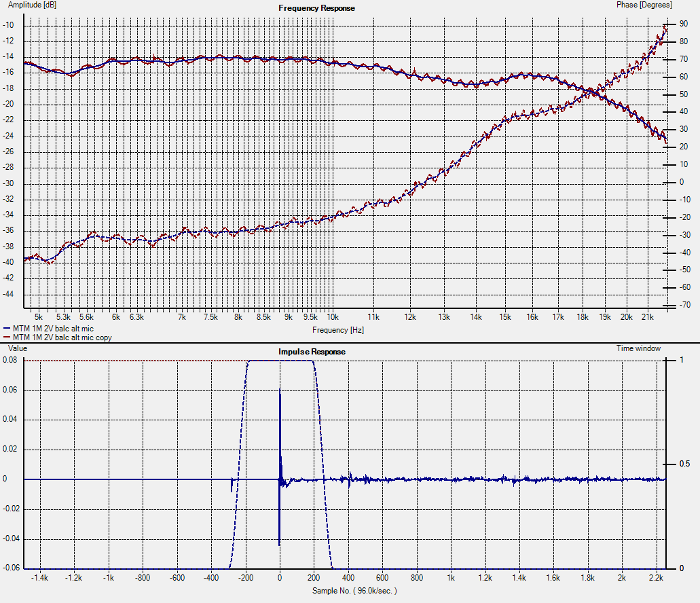The image size is (700, 603).
Task: Click the 'Frequency Response' chart title
Action: point(316,8)
